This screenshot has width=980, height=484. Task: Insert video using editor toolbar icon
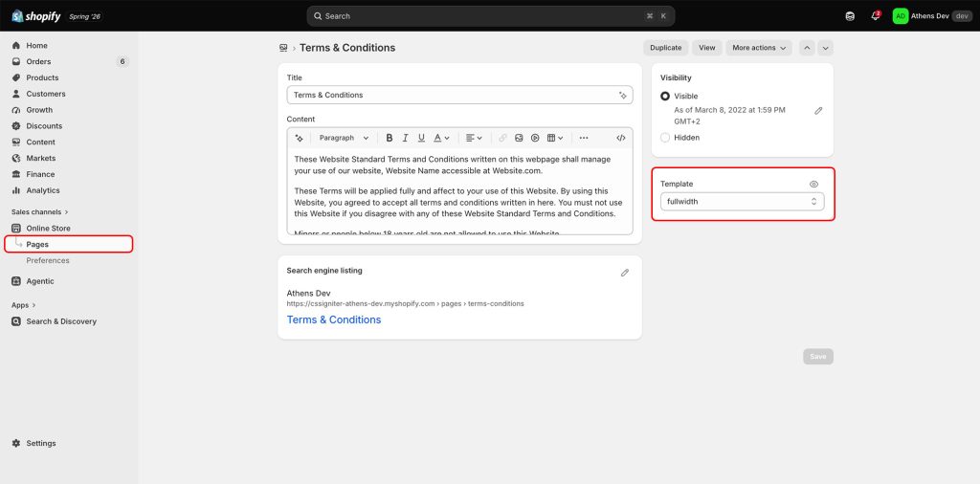click(535, 138)
